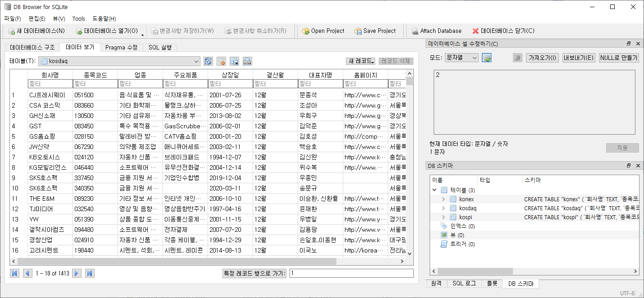Image resolution: width=644 pixels, height=298 pixels.
Task: Select 트리거 (0) in the schema tree
Action: tap(463, 244)
